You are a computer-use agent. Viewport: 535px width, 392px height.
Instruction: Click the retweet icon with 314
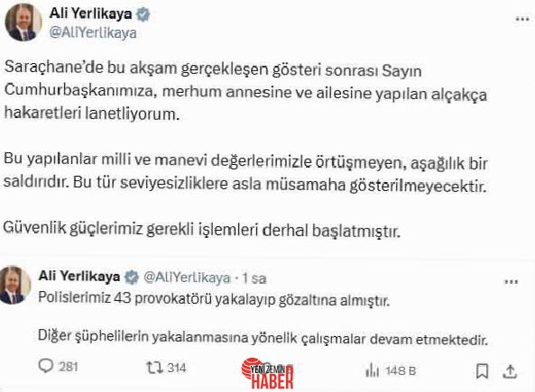155,368
